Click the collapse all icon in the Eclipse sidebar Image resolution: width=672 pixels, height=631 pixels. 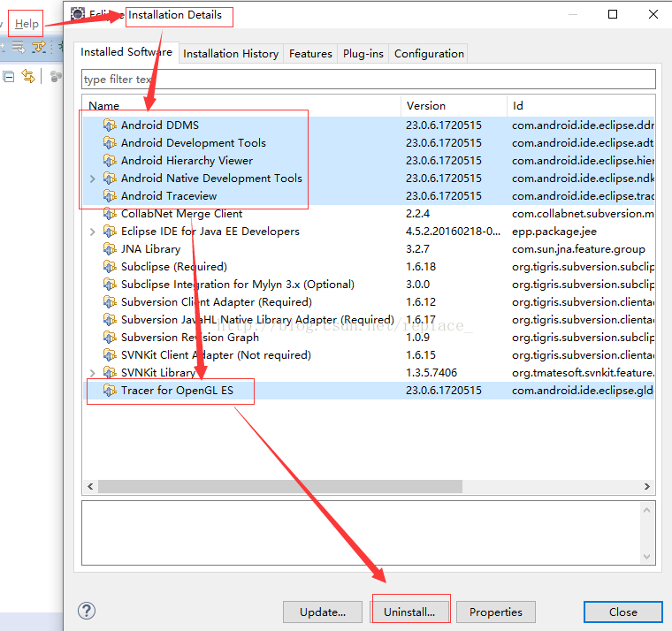tap(9, 77)
